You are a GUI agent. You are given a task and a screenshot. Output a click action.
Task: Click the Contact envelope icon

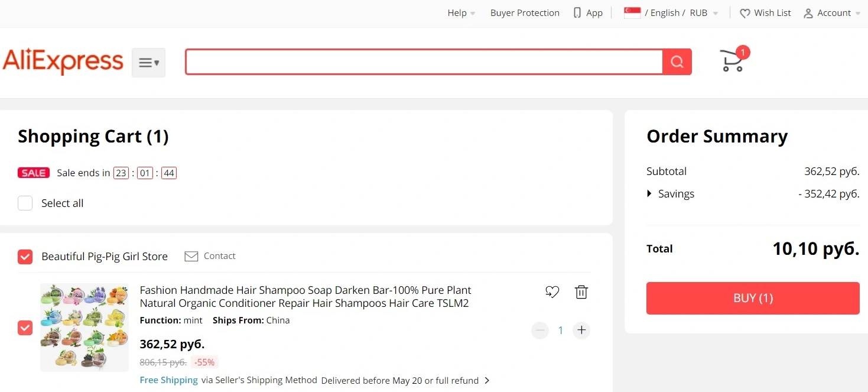[191, 256]
